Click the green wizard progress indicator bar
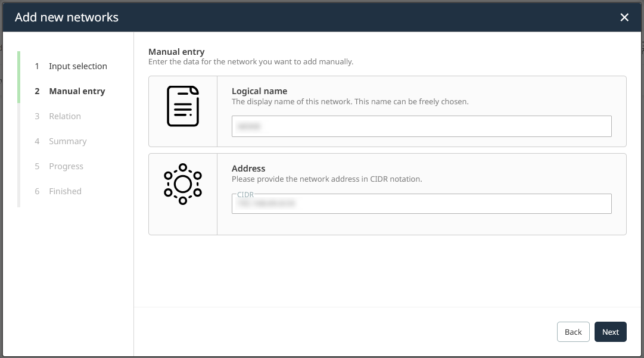The image size is (644, 358). coord(19,77)
